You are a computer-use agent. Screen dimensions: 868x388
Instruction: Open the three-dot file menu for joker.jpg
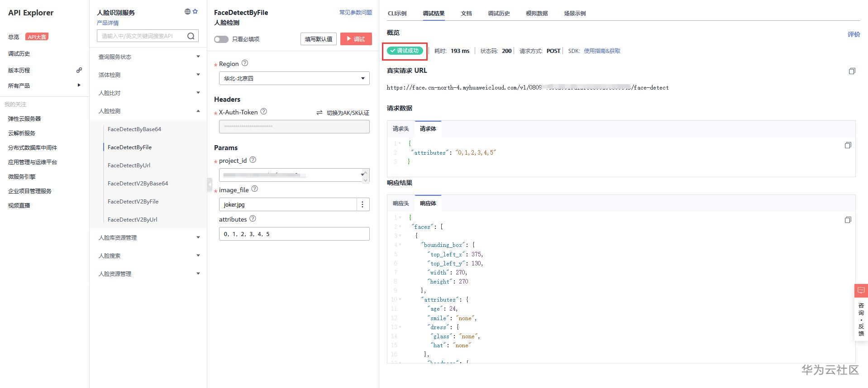pyautogui.click(x=362, y=204)
